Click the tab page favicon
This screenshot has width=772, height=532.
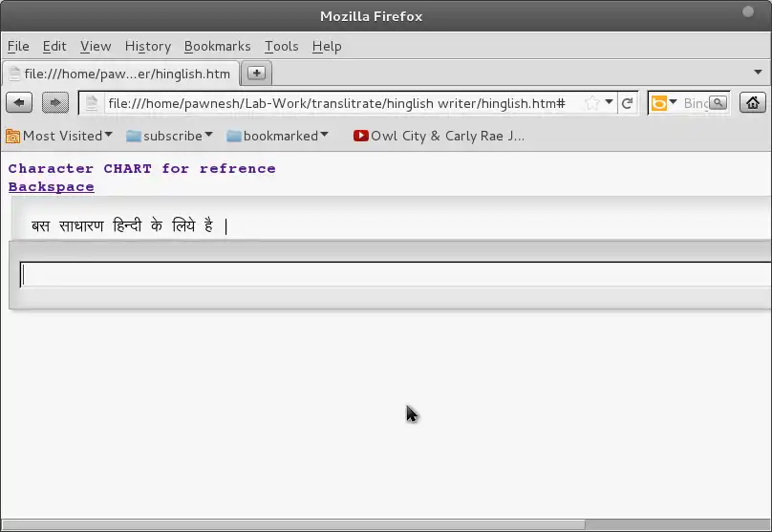tap(14, 74)
